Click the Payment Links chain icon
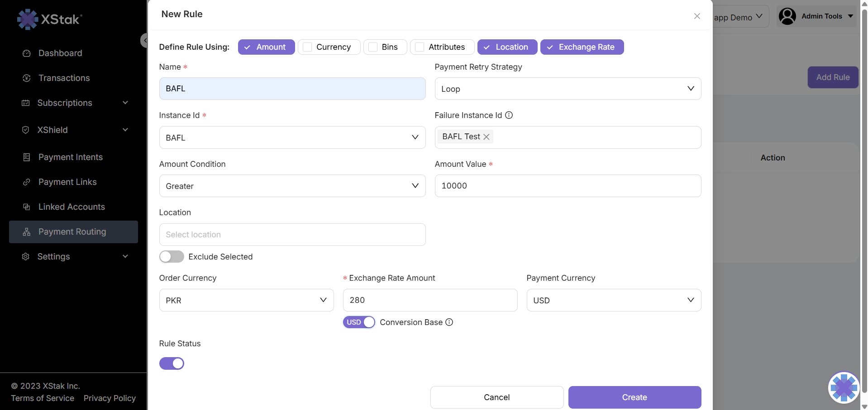 tap(27, 182)
